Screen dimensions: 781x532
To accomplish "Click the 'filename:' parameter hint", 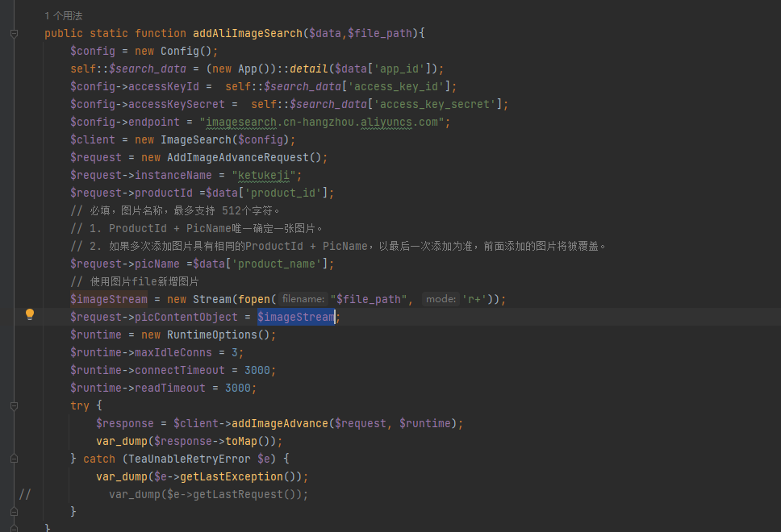I will click(x=303, y=299).
